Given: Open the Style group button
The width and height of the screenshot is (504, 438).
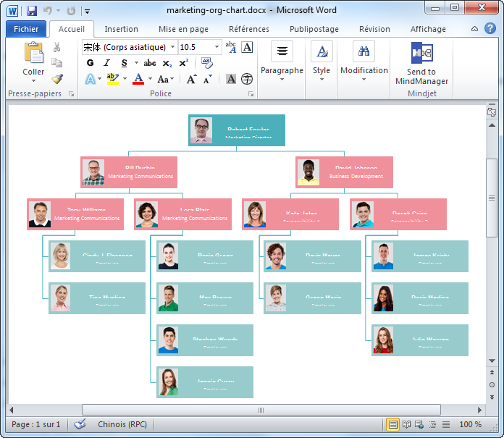Looking at the screenshot, I should coord(322,61).
